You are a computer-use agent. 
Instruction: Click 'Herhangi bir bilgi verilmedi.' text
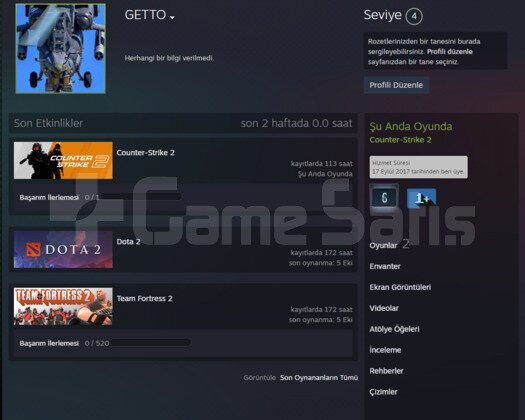169,58
